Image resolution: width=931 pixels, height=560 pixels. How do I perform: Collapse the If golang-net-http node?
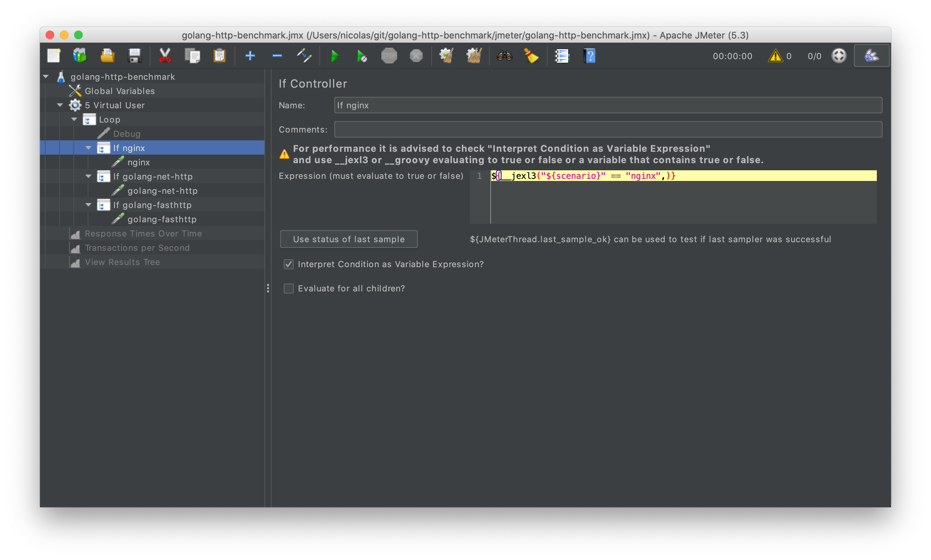tap(88, 176)
